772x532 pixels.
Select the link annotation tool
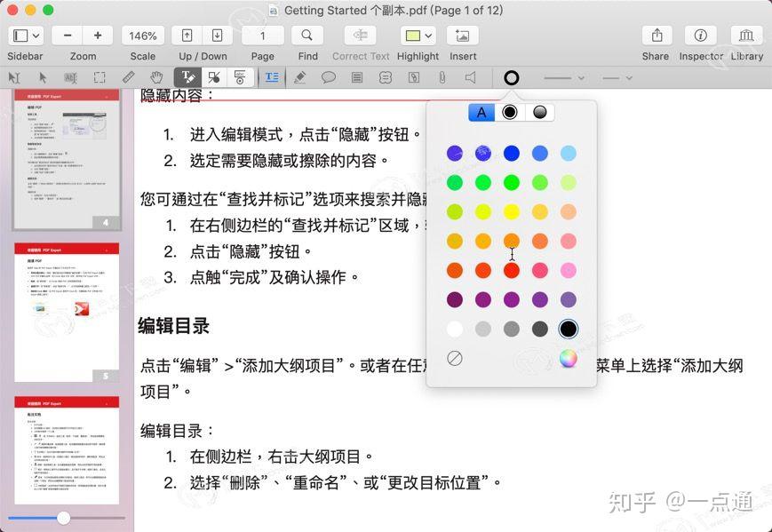click(x=414, y=78)
